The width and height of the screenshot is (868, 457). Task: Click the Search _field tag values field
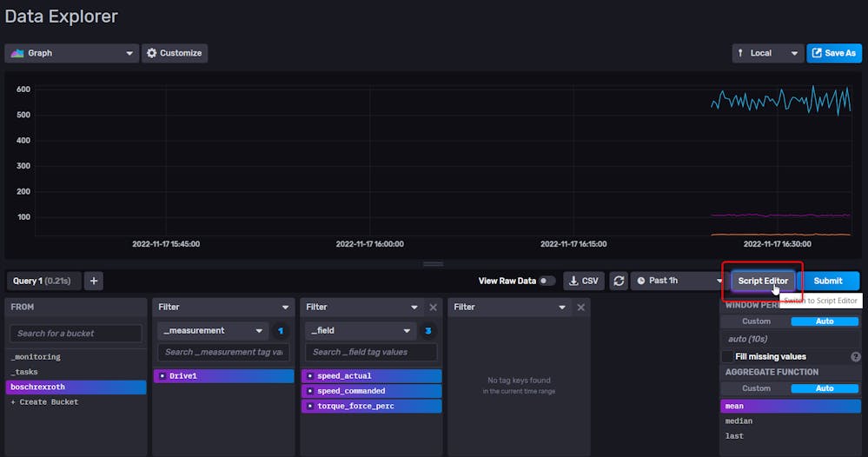point(371,352)
